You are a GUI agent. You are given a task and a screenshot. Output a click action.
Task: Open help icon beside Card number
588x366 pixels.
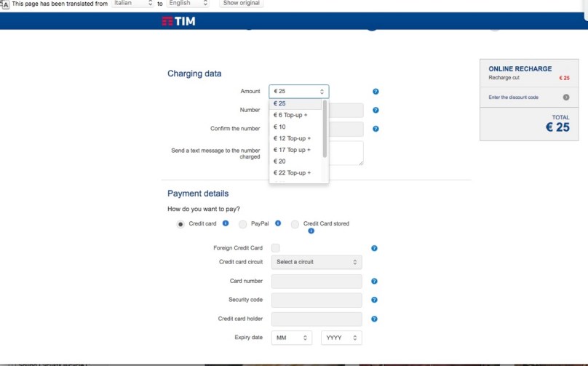tap(374, 282)
